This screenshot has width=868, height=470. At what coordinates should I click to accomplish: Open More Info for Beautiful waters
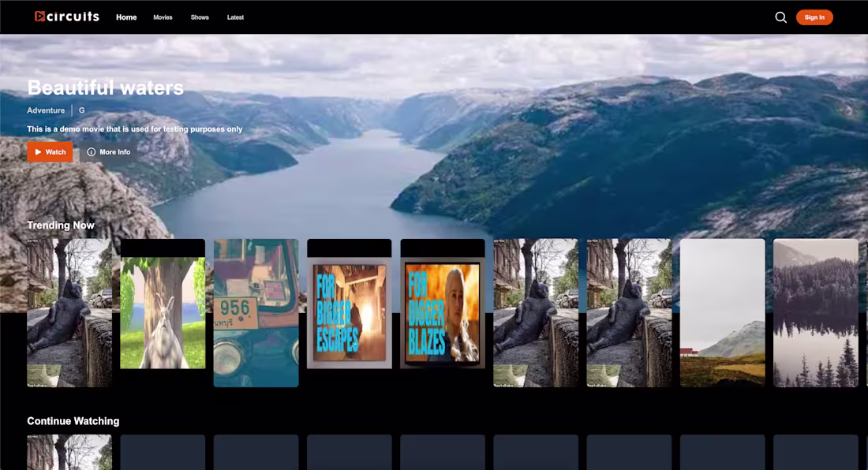[108, 151]
